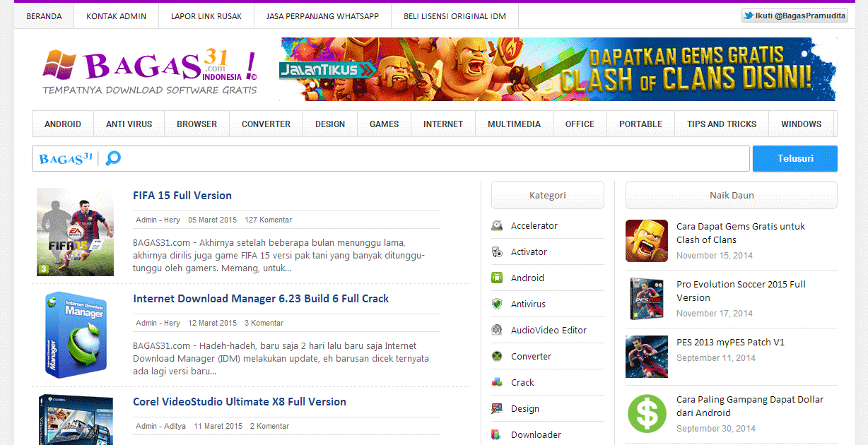This screenshot has width=868, height=445.
Task: Click Twitter bird on follow button
Action: tap(749, 16)
